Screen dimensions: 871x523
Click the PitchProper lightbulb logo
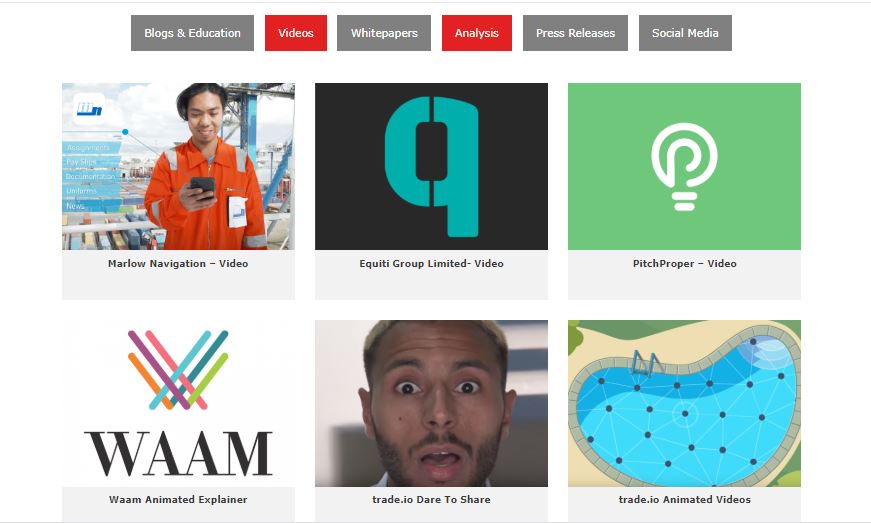[684, 167]
